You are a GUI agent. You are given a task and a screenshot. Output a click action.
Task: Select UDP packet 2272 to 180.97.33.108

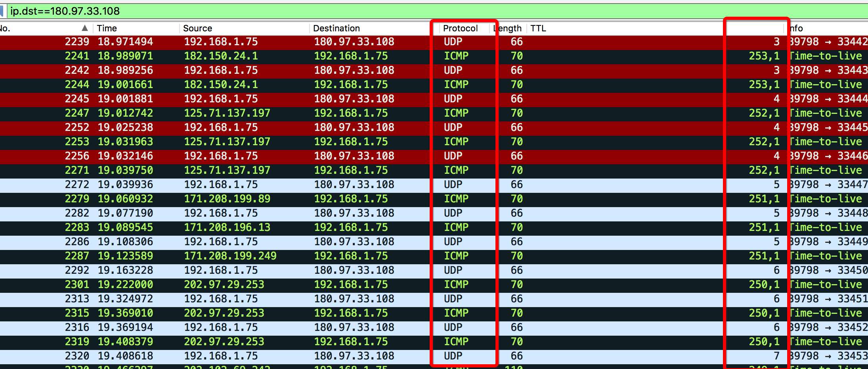pos(277,184)
